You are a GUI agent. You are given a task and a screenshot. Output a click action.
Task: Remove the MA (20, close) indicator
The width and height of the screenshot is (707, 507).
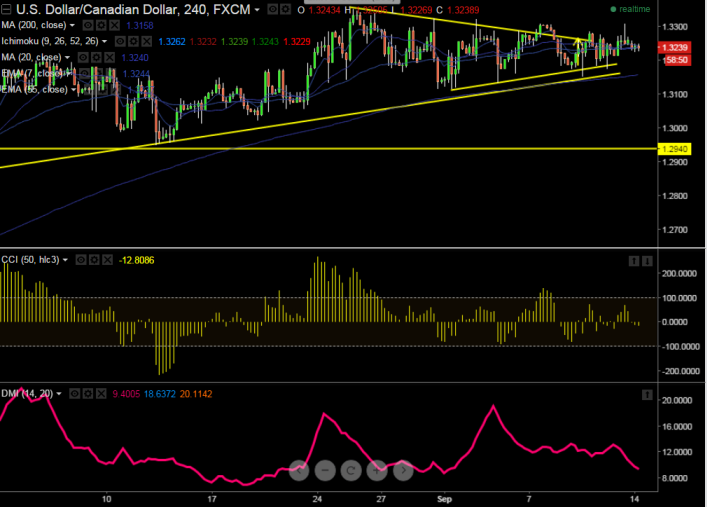click(x=110, y=57)
